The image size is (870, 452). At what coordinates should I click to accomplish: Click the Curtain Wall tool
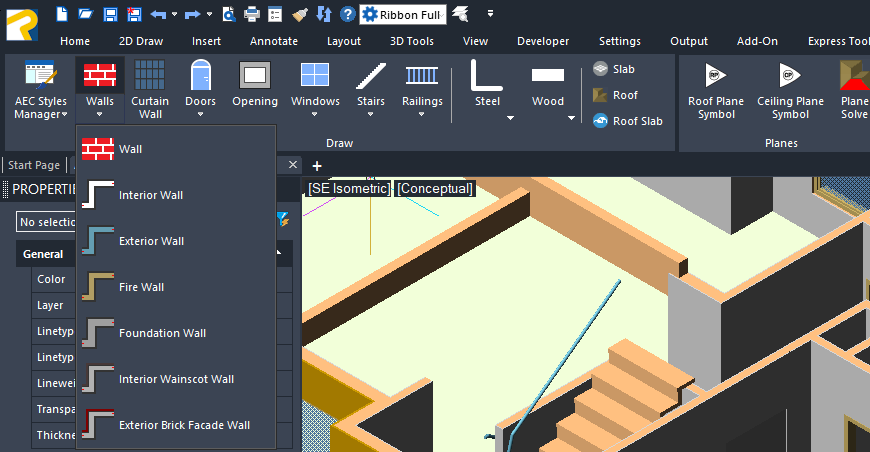(x=150, y=88)
